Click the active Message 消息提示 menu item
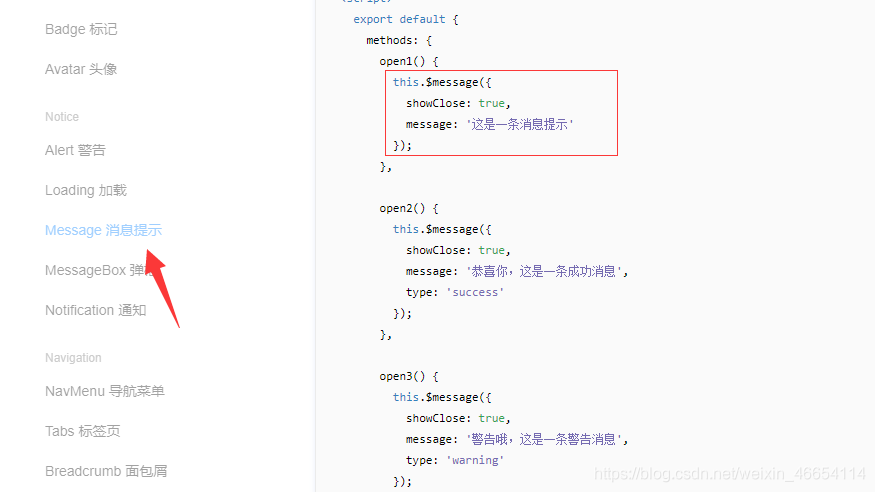Image resolution: width=875 pixels, height=492 pixels. coord(103,230)
